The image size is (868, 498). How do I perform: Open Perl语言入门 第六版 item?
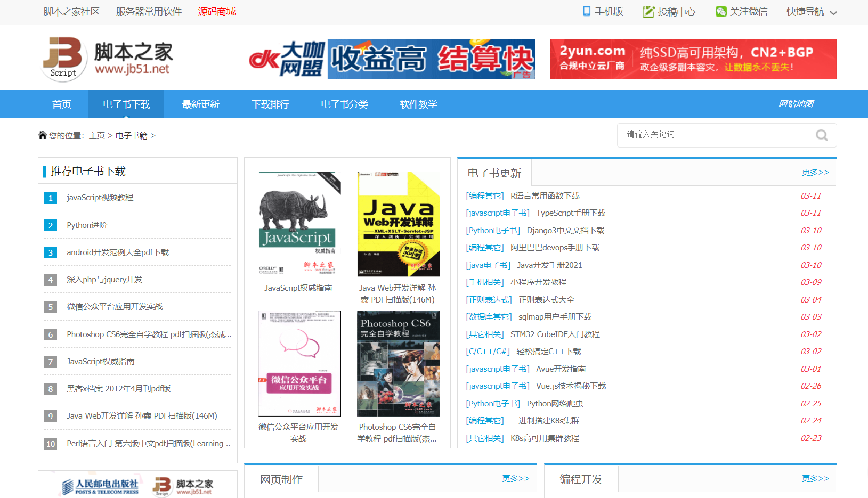[x=149, y=444]
